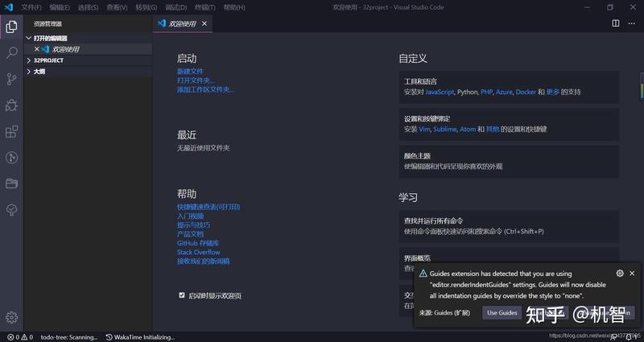Screen dimensions: 644x342
Task: Click the Python language support link
Action: pyautogui.click(x=468, y=92)
